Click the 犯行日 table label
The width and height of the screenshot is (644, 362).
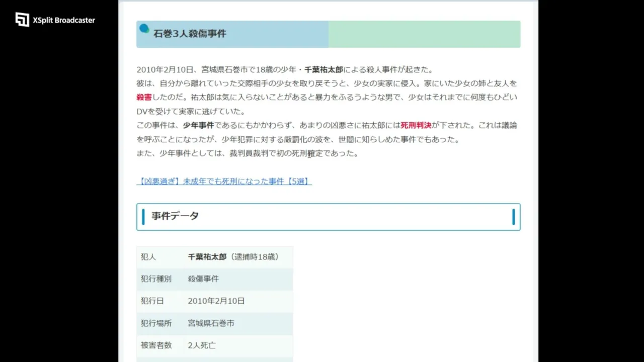(152, 301)
